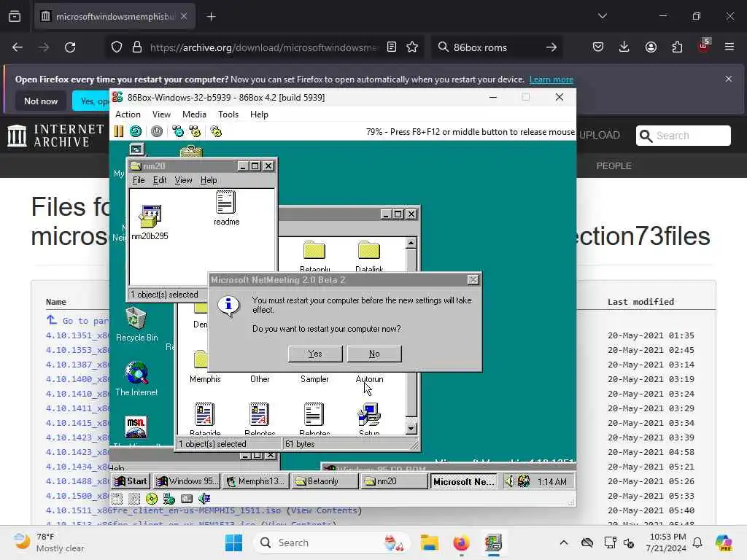This screenshot has height=560, width=747.
Task: Open the 86Box Action menu
Action: tap(128, 114)
